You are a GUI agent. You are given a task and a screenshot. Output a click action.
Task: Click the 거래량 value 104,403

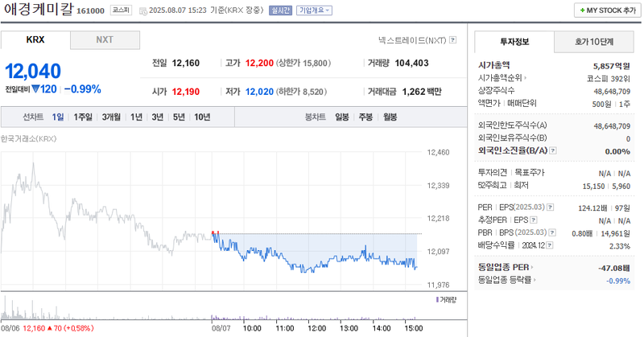(411, 64)
